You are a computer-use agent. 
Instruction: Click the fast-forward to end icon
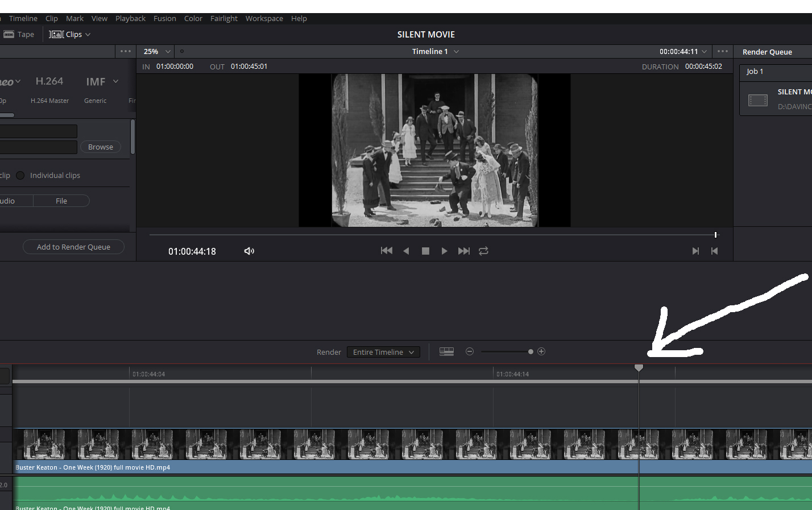[463, 250]
